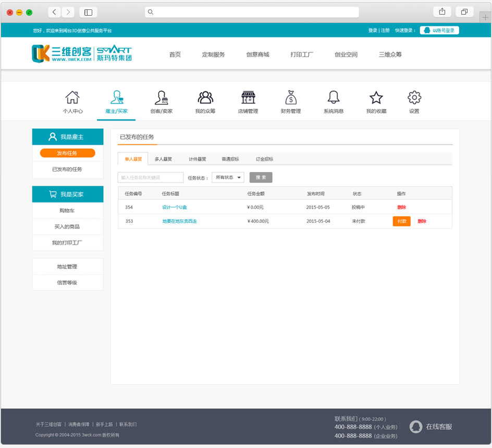Open 定制服务 in top navigation
This screenshot has width=492, height=448.
pyautogui.click(x=213, y=55)
